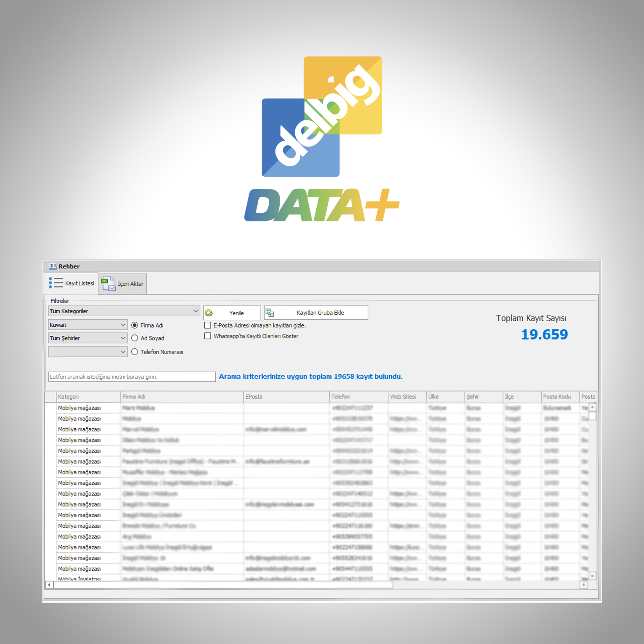Screen dimensions: 644x644
Task: Click the 19658 kayıt bulundu message
Action: click(x=311, y=376)
